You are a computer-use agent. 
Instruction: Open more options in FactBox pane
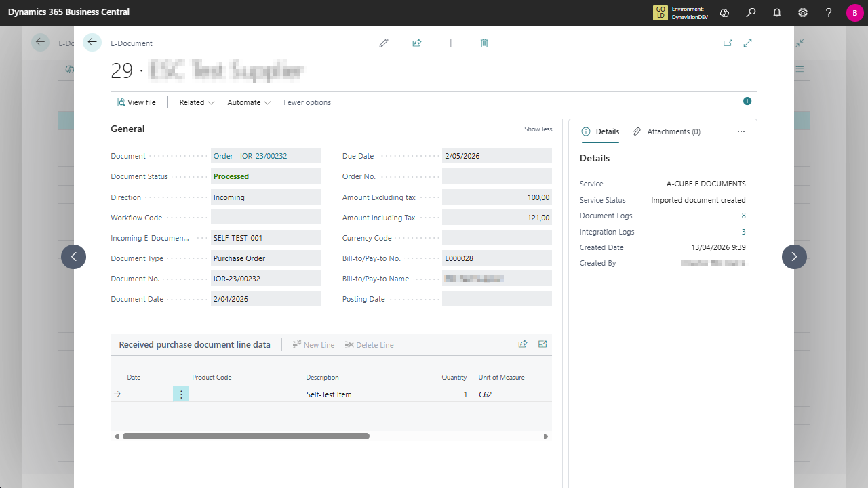coord(741,131)
